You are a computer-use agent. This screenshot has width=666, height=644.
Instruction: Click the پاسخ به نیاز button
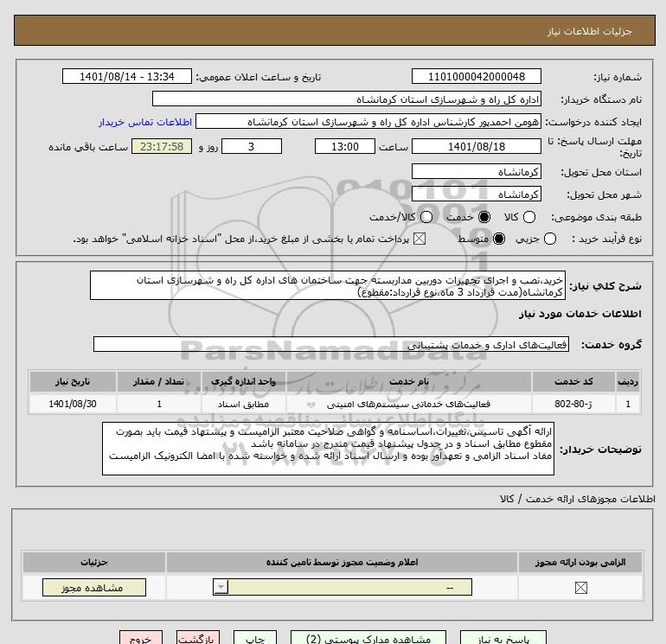point(503,638)
